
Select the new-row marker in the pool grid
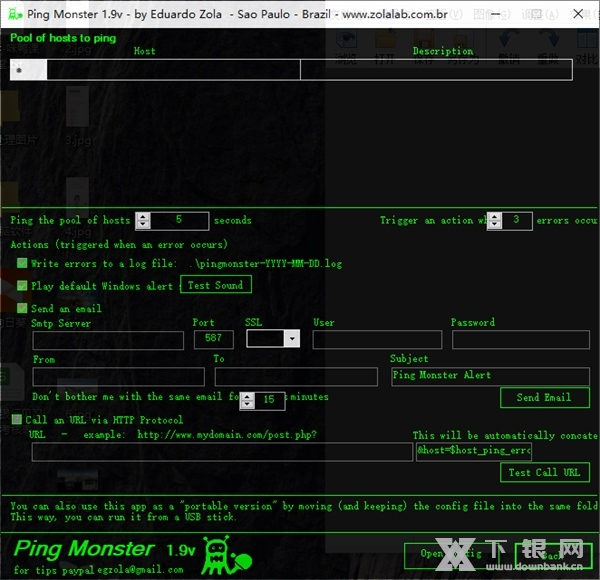click(x=28, y=70)
